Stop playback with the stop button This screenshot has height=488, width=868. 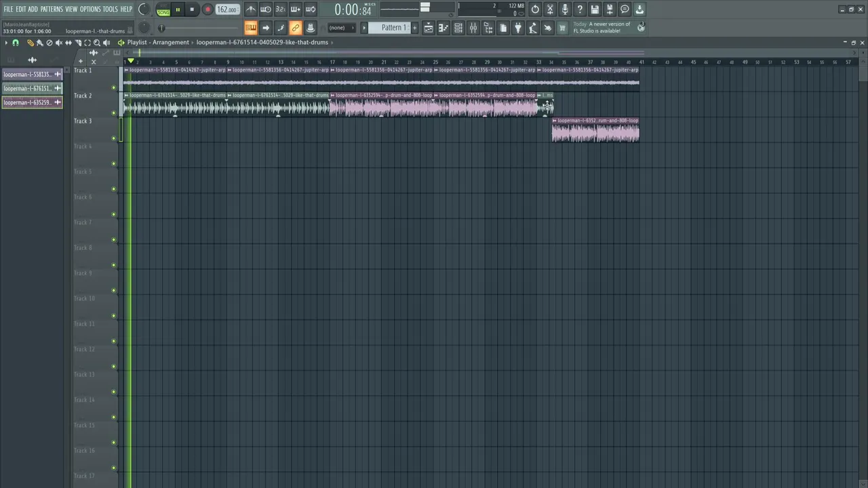tap(192, 9)
